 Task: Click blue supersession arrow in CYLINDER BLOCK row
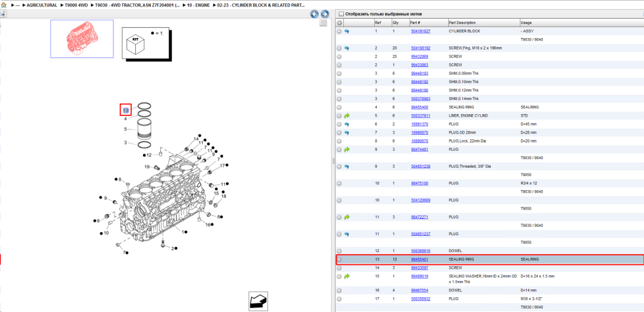[x=346, y=31]
